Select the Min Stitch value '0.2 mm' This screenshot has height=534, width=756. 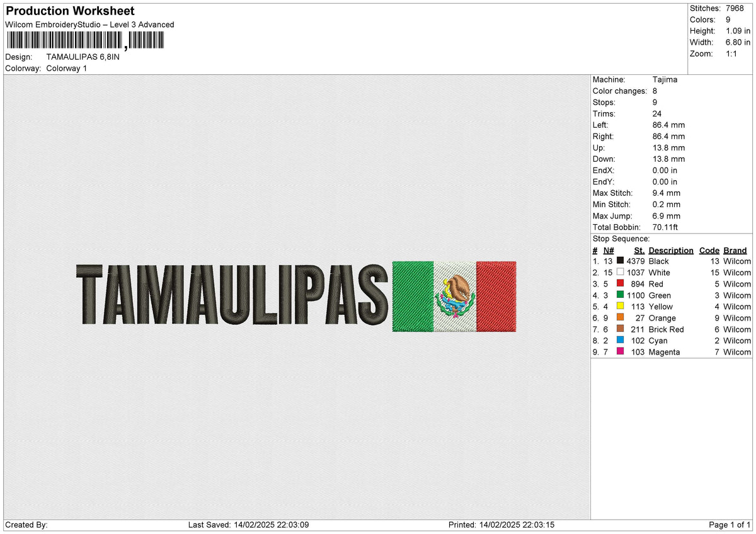tap(667, 205)
